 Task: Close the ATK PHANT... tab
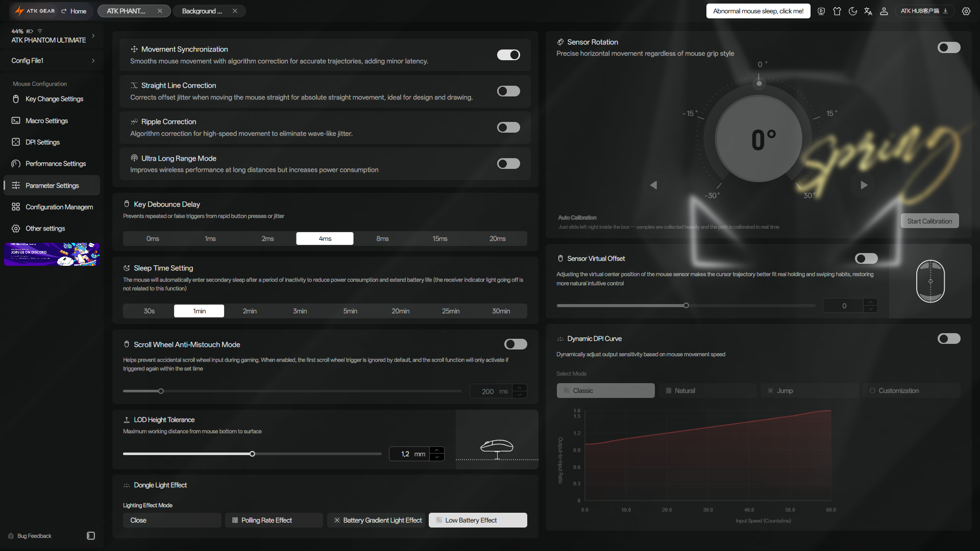click(160, 11)
